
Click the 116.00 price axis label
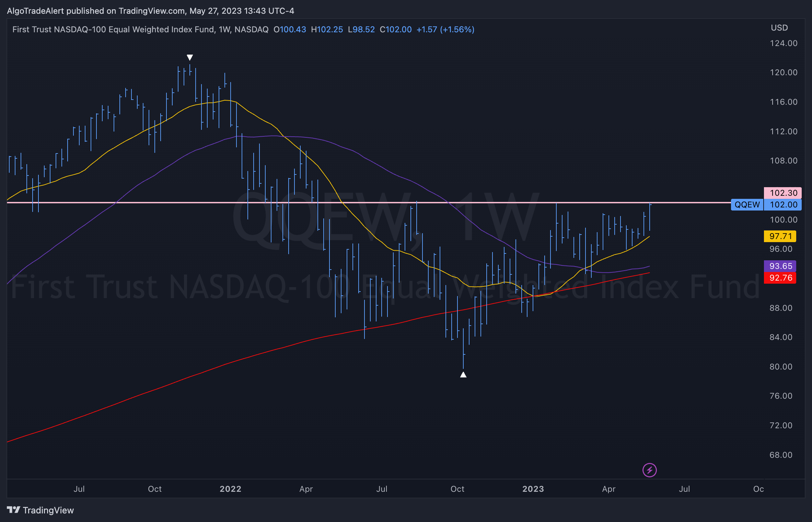coord(784,102)
